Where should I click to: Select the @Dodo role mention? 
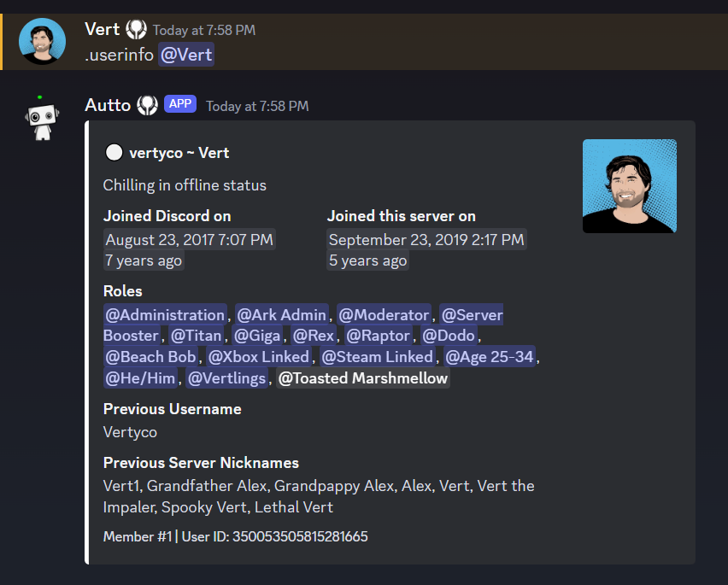click(449, 336)
